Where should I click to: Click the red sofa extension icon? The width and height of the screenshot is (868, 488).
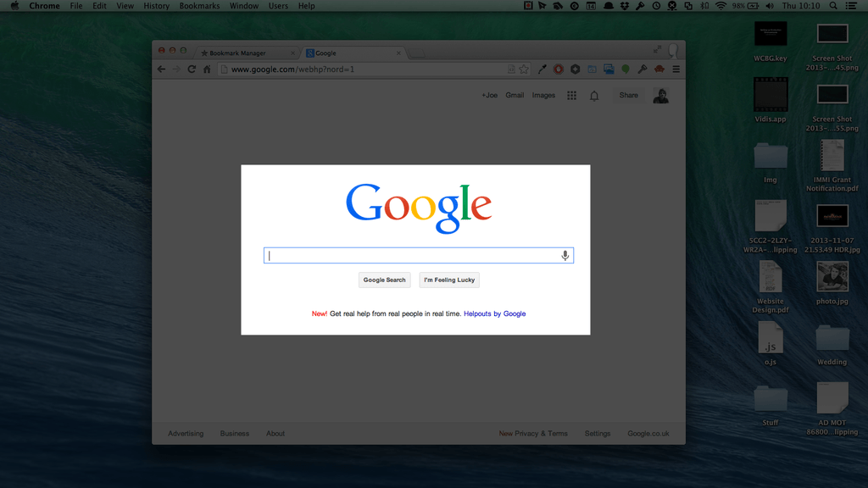(x=659, y=69)
